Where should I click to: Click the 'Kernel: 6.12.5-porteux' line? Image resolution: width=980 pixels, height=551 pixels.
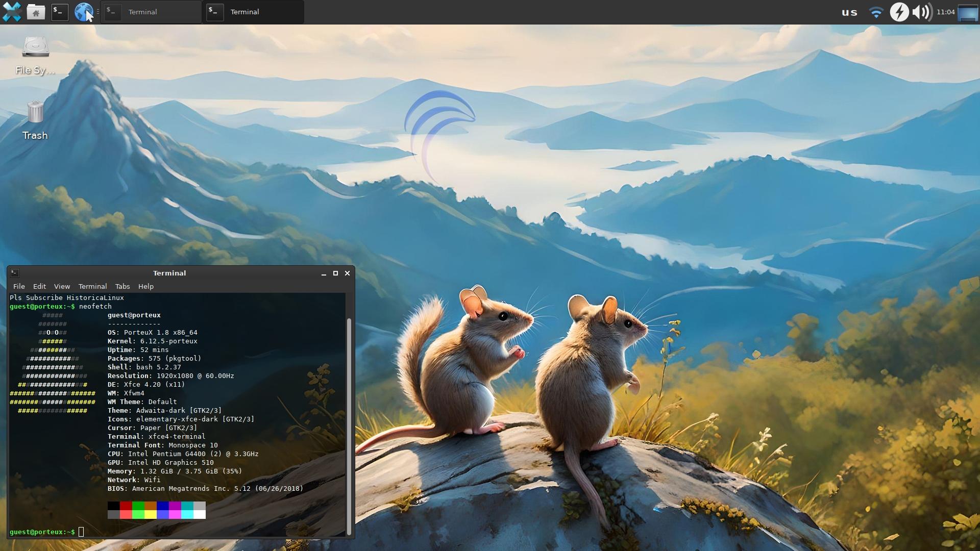152,341
